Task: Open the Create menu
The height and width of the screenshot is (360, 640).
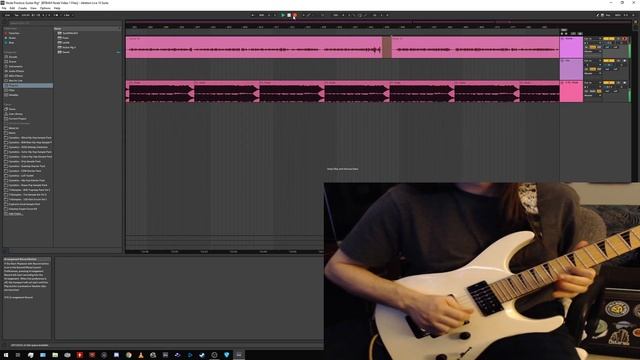Action: click(22, 8)
